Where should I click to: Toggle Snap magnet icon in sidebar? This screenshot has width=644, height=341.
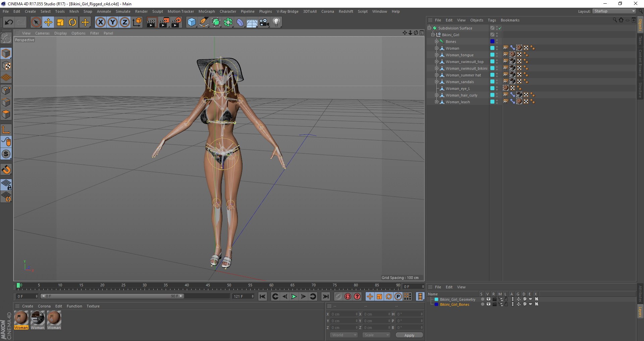tap(6, 170)
